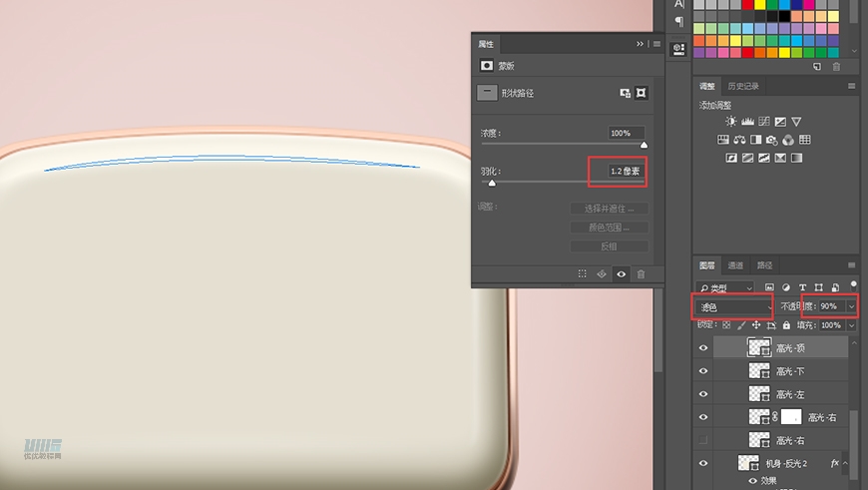
Task: Switch to the 路径 tab
Action: tap(764, 265)
